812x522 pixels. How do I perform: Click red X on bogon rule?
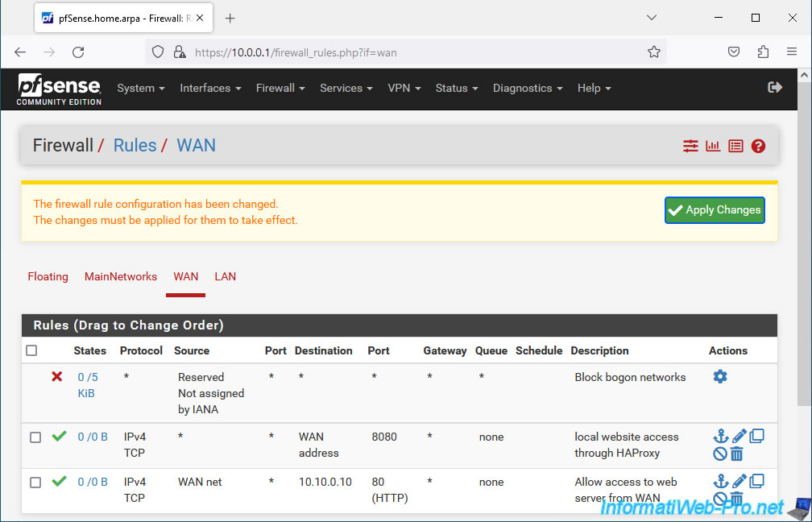(x=57, y=376)
